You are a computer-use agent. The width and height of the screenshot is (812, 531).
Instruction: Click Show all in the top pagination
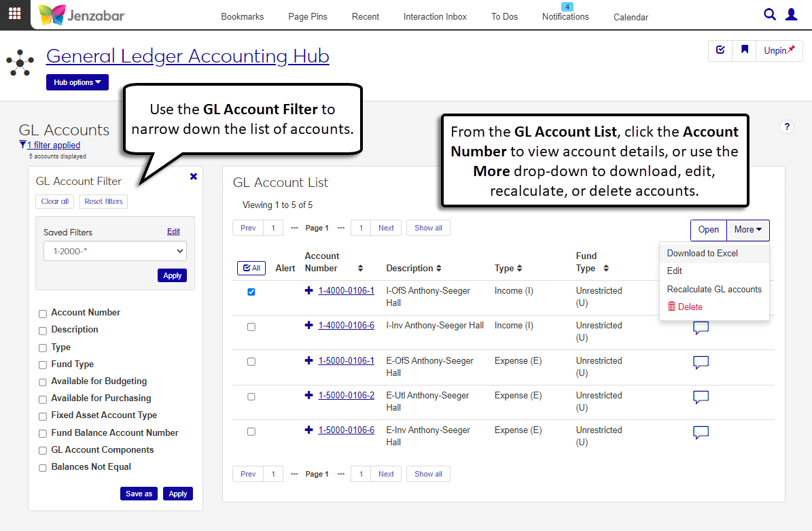click(x=428, y=228)
